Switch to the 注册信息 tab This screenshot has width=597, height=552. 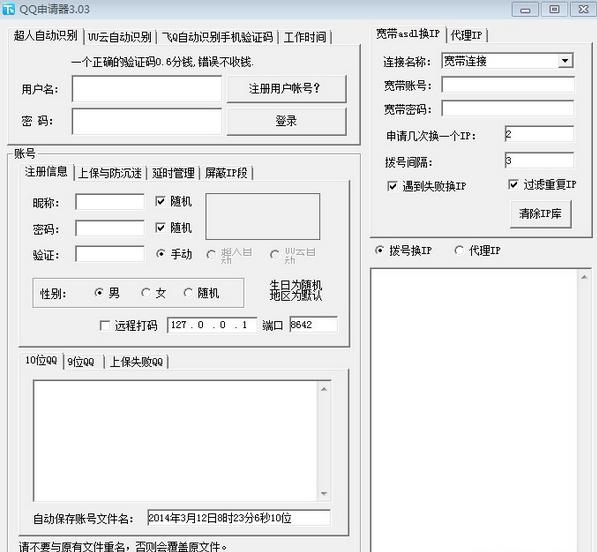(46, 172)
